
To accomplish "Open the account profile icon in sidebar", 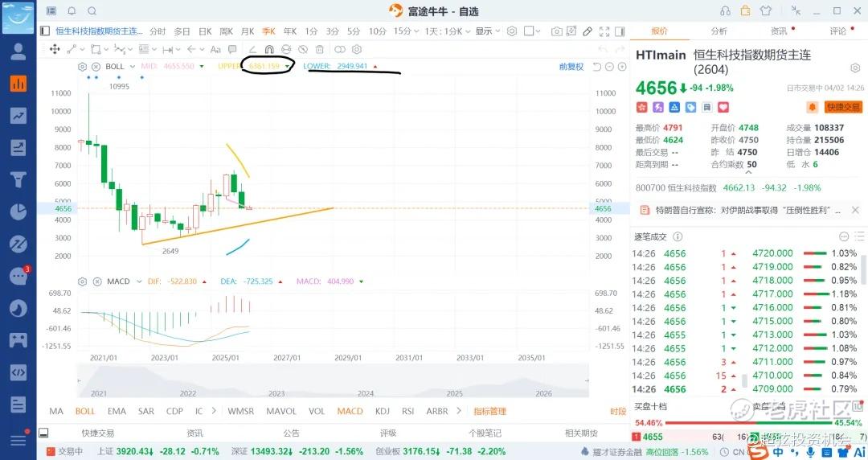I will 18,51.
